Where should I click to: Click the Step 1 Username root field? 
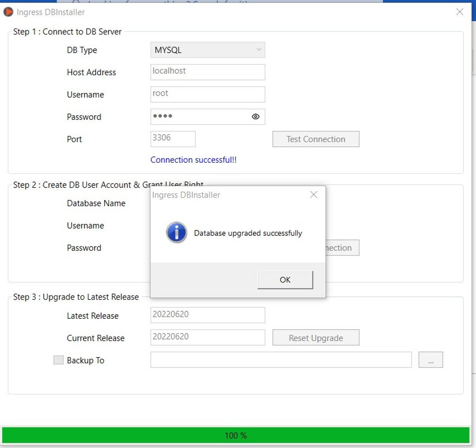208,94
